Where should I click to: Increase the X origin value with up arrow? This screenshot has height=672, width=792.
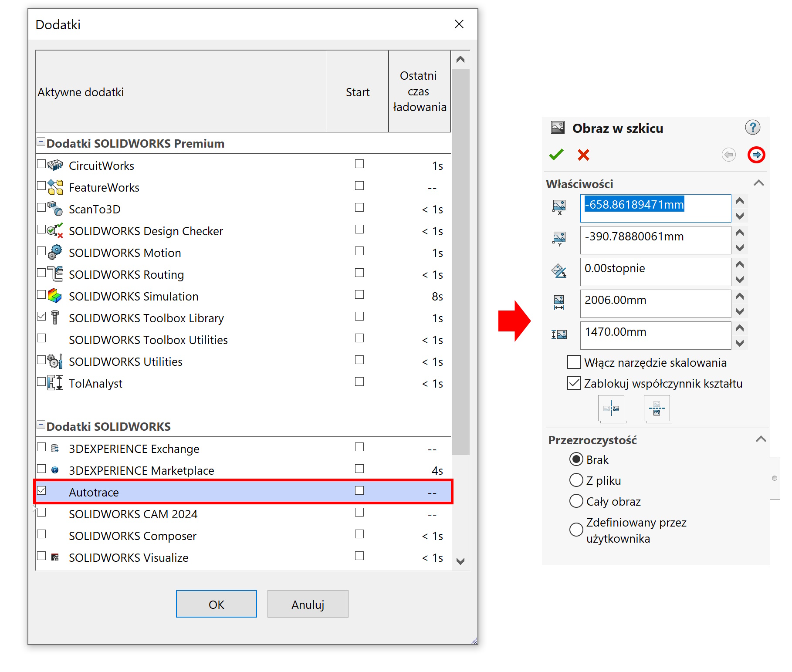pos(739,201)
